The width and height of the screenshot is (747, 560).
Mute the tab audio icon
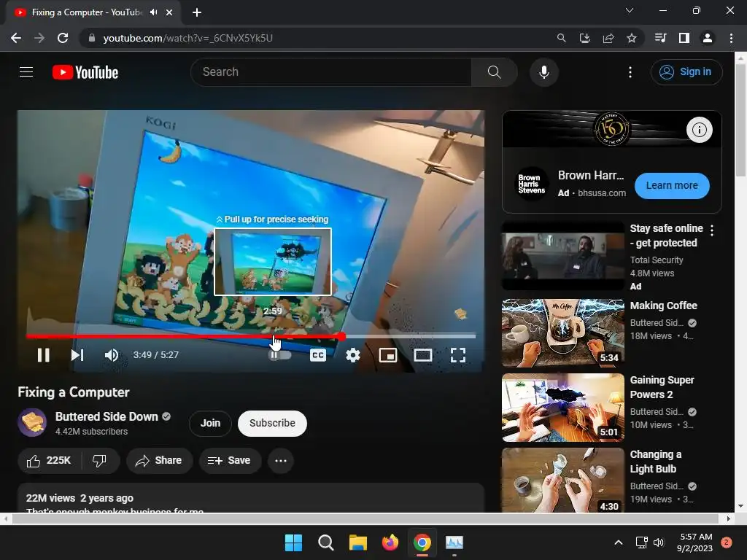153,12
